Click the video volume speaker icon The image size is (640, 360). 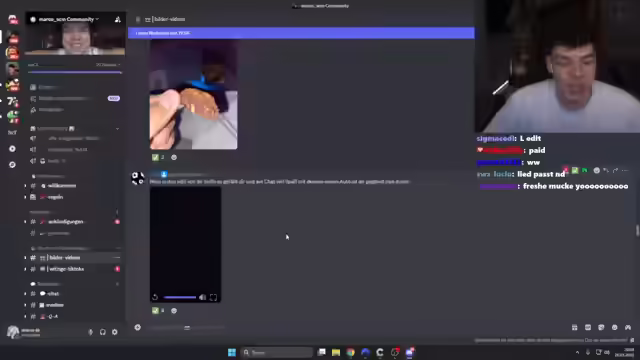point(202,297)
